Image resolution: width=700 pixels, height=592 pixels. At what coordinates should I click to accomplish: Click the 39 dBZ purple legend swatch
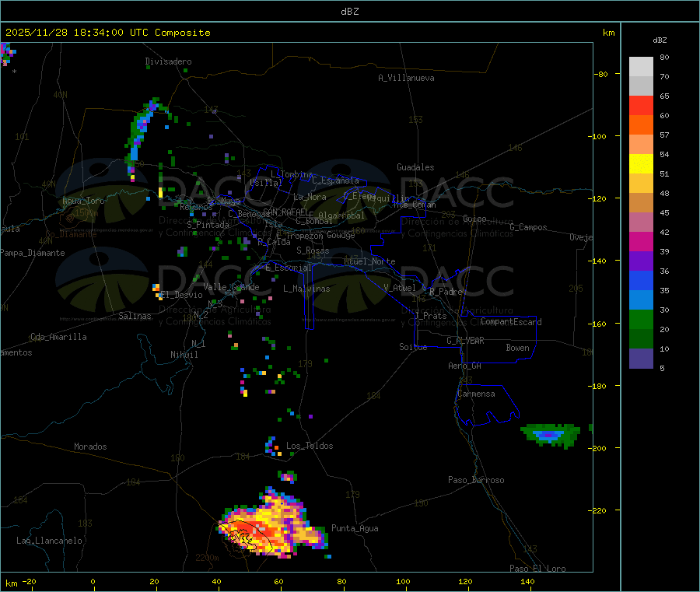(641, 261)
